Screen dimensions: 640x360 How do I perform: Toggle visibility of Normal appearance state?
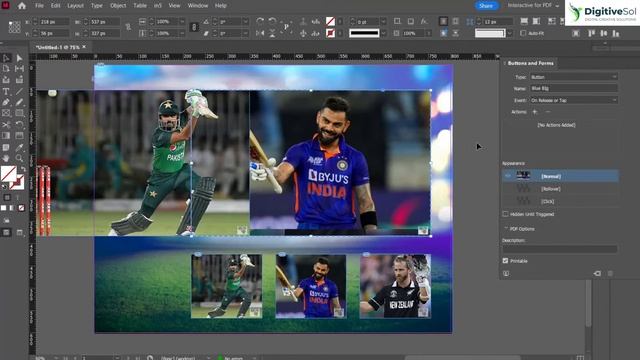point(508,176)
